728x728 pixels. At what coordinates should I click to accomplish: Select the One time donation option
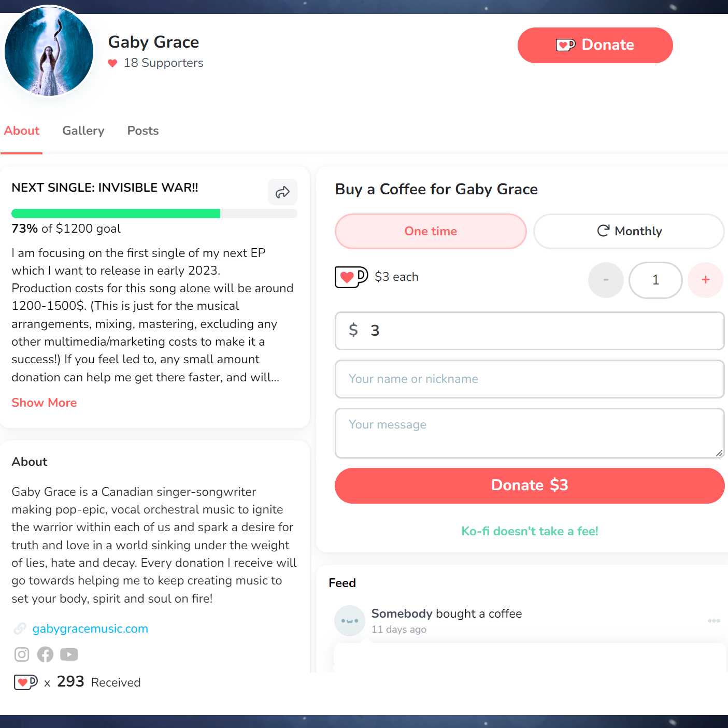click(431, 231)
